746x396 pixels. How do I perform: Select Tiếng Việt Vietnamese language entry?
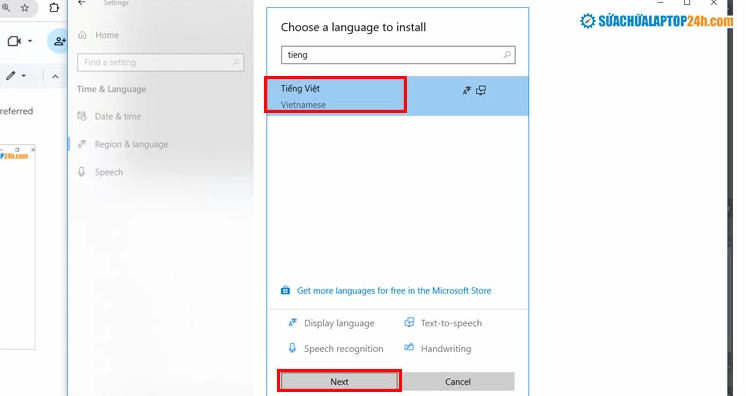click(x=397, y=96)
